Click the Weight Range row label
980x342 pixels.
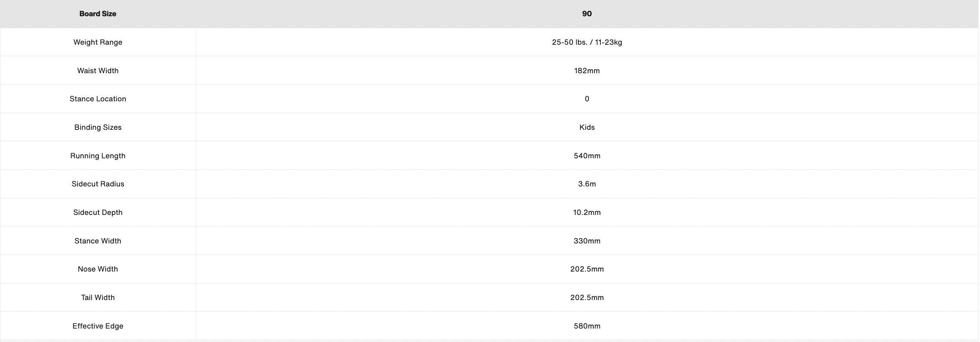[x=98, y=42]
